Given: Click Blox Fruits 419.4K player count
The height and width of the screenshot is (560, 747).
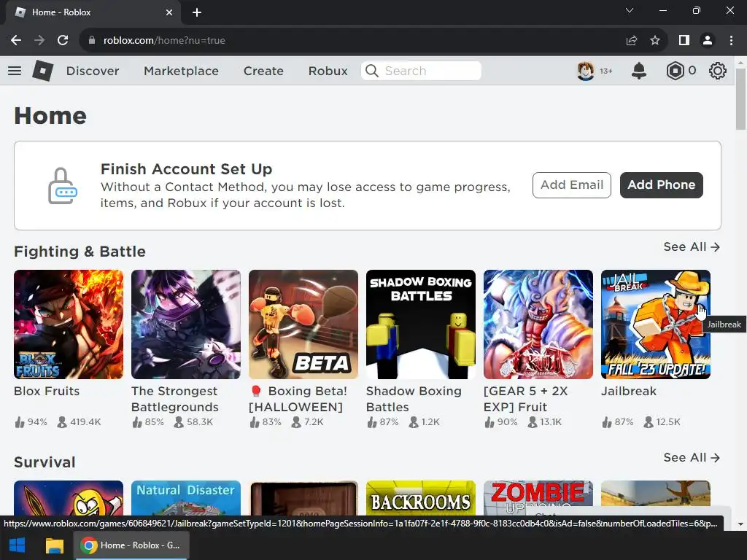Looking at the screenshot, I should [x=79, y=422].
